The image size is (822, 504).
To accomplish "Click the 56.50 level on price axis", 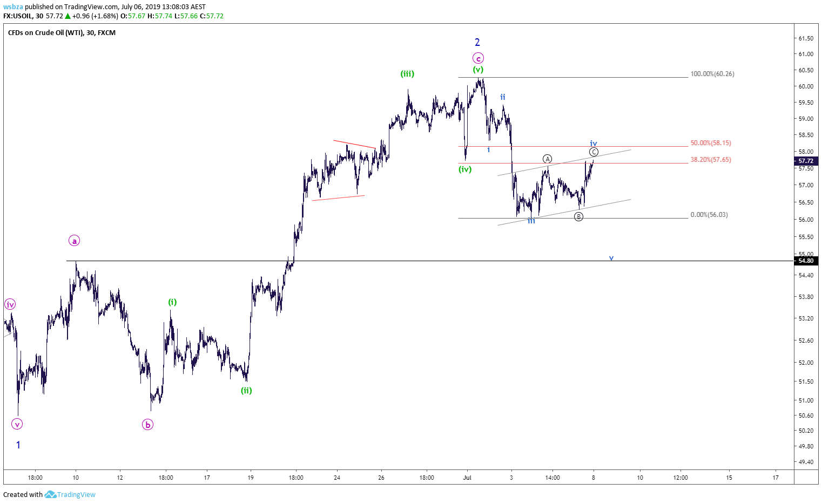I will tap(806, 202).
